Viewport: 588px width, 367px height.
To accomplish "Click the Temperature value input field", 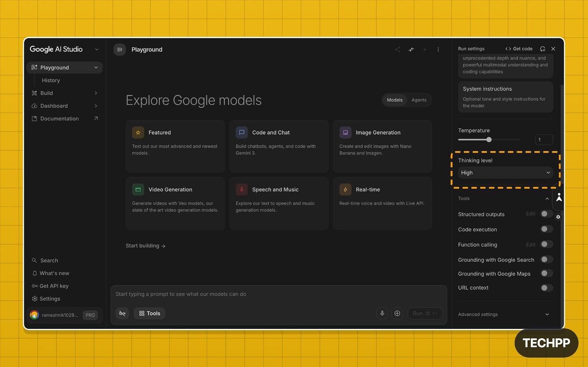I will 544,139.
